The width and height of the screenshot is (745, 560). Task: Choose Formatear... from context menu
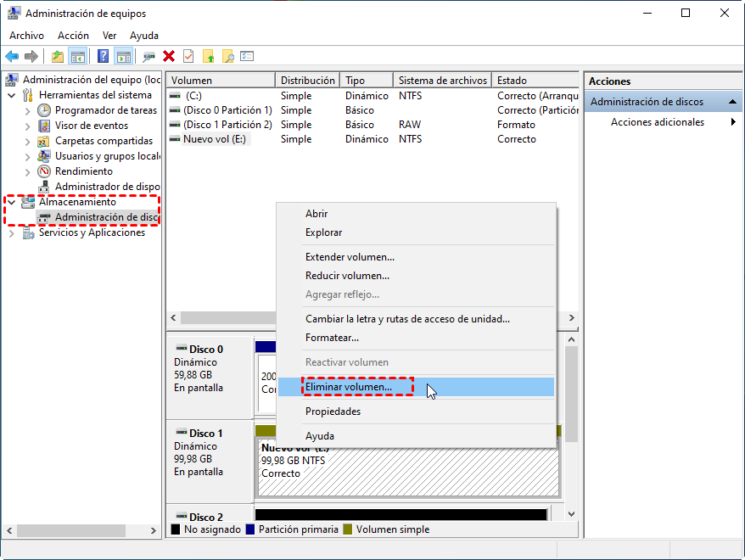click(416, 338)
